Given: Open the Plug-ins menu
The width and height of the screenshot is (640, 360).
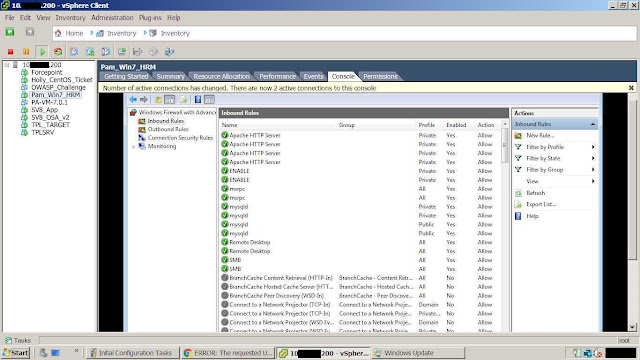Looking at the screenshot, I should (x=150, y=18).
